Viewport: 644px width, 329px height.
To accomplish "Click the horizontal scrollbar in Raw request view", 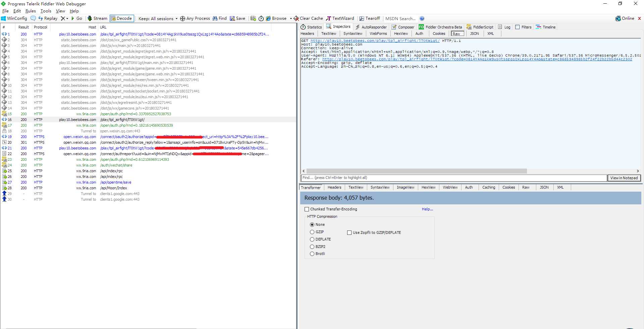I will click(416, 171).
